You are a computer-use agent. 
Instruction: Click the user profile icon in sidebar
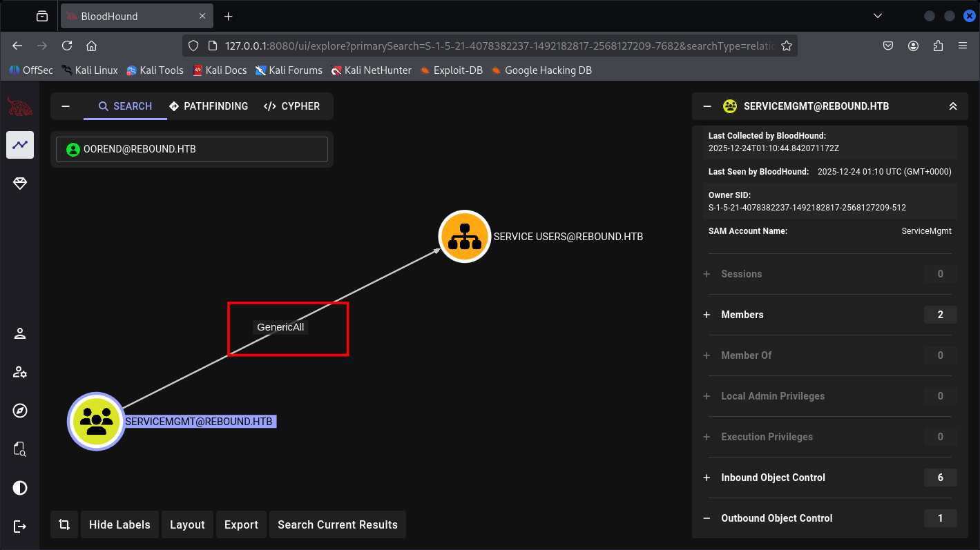point(20,334)
